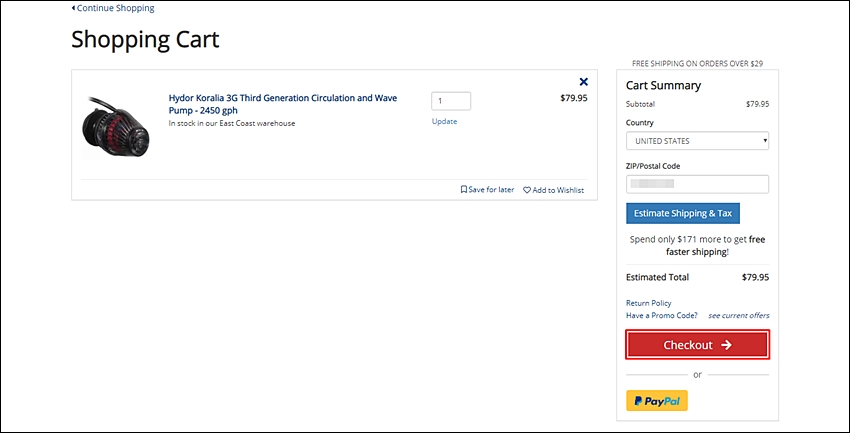The height and width of the screenshot is (433, 850).
Task: Click Update under the quantity box
Action: [x=445, y=121]
